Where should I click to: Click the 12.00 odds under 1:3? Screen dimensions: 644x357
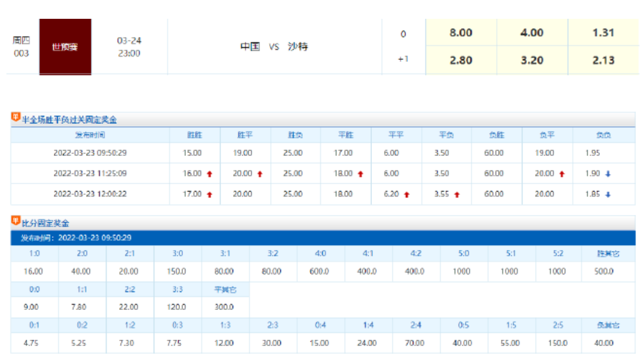coord(224,343)
